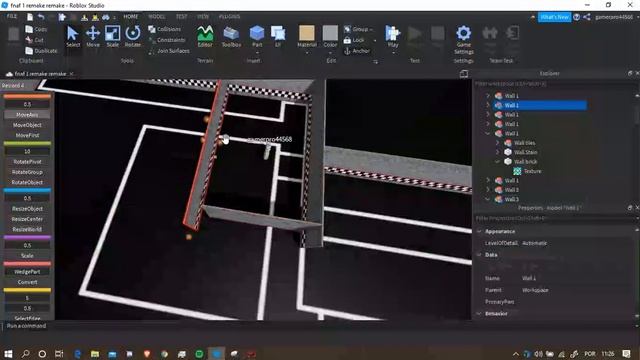Collapse the Behavior properties section

point(480,314)
